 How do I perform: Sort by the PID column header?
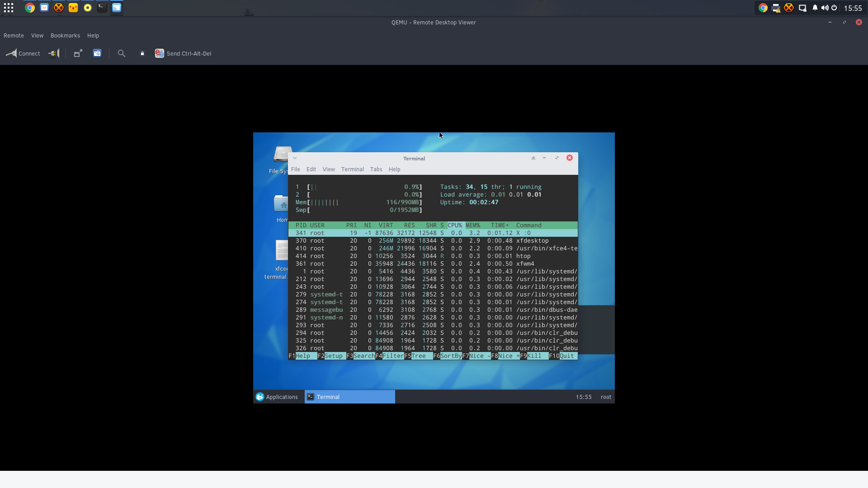(301, 225)
